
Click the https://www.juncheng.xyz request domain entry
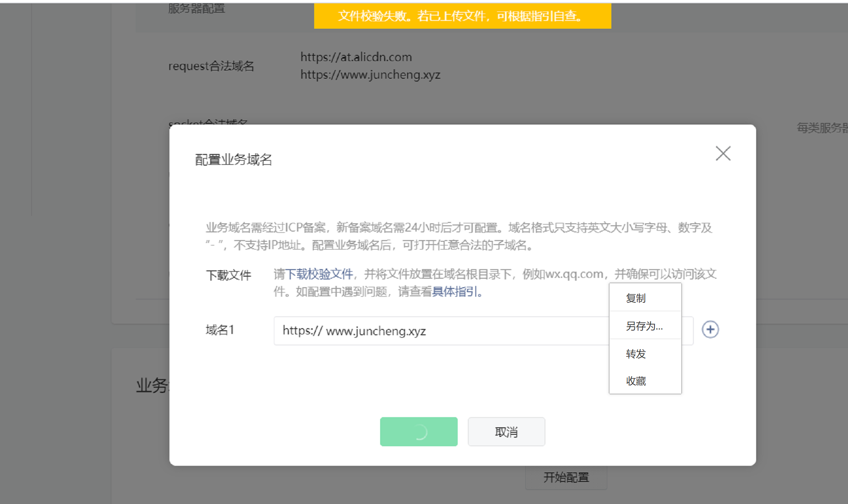(370, 75)
